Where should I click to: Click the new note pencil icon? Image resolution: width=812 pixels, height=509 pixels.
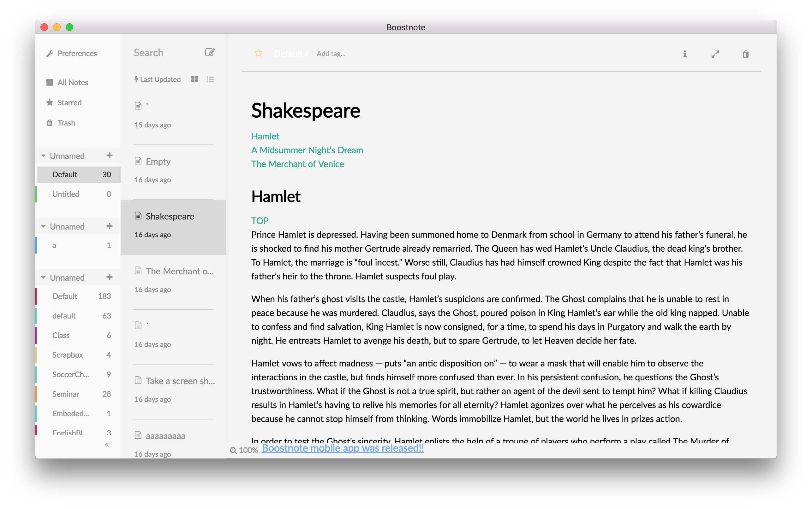[x=210, y=52]
